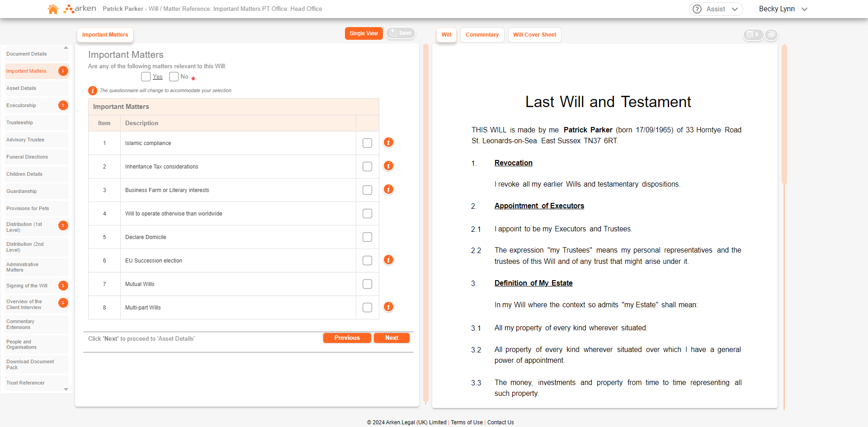
Task: Switch to the Commentary tab
Action: point(482,35)
